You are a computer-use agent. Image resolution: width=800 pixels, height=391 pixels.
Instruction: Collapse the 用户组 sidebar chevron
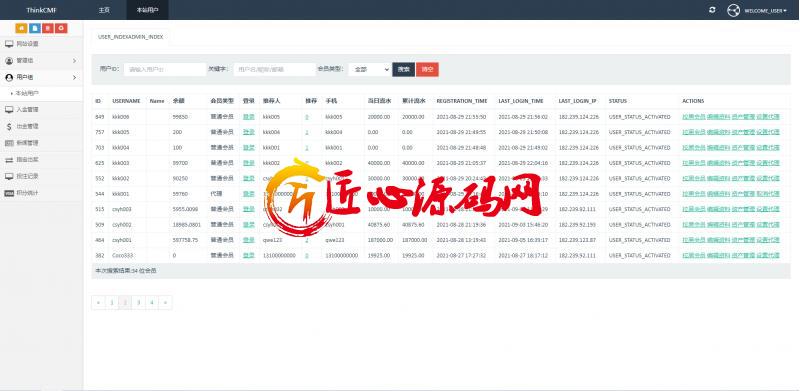[74, 78]
